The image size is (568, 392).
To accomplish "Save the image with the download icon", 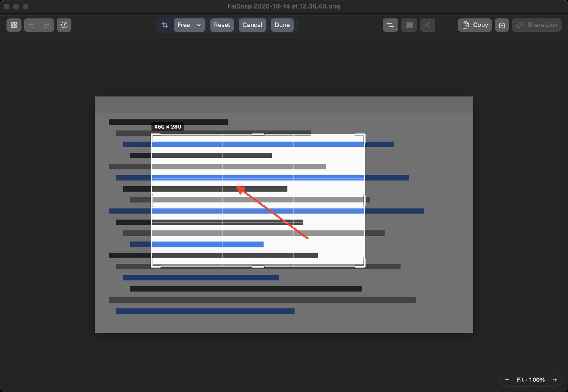I will click(x=502, y=25).
